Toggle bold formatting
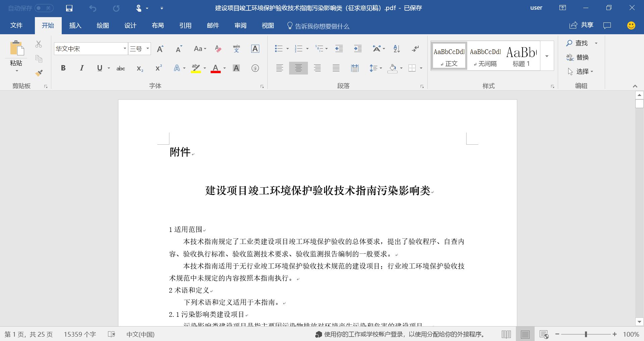This screenshot has width=644, height=341. click(63, 68)
